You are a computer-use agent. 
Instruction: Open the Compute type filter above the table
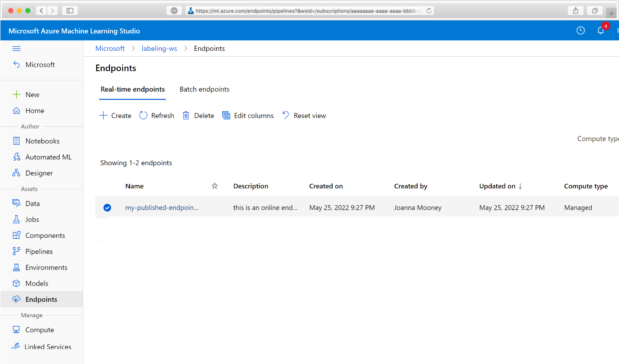pyautogui.click(x=598, y=139)
